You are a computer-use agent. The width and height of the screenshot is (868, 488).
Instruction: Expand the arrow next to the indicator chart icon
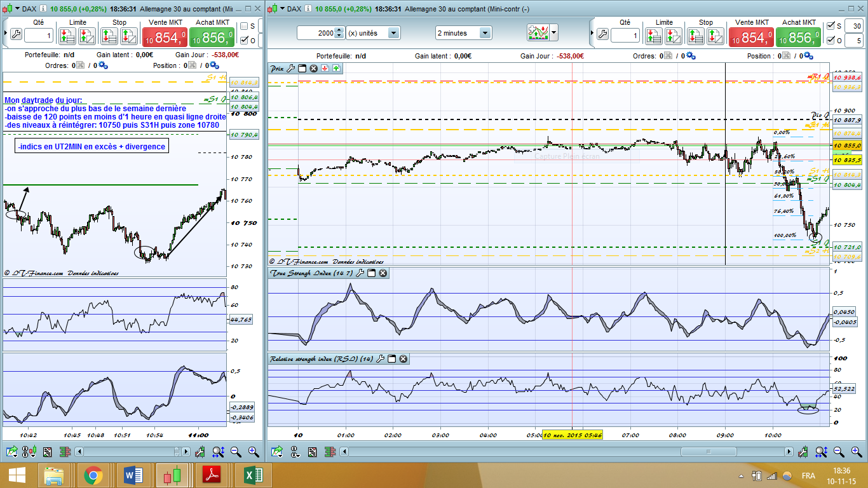click(x=554, y=32)
